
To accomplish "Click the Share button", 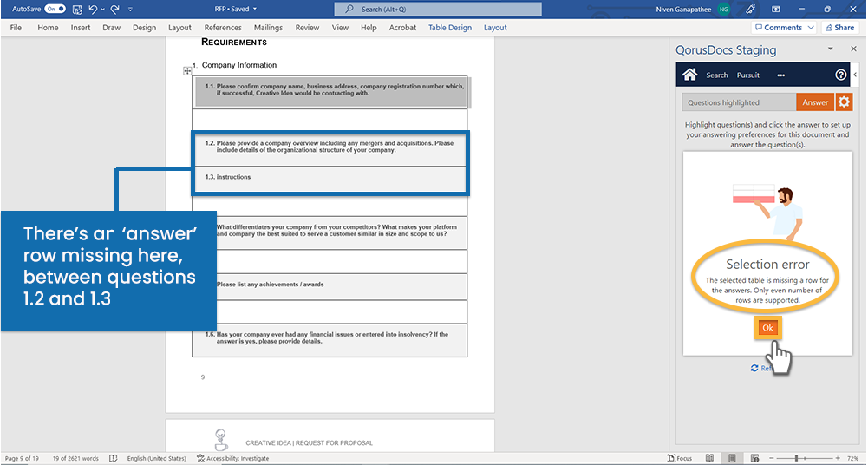I will click(x=839, y=28).
